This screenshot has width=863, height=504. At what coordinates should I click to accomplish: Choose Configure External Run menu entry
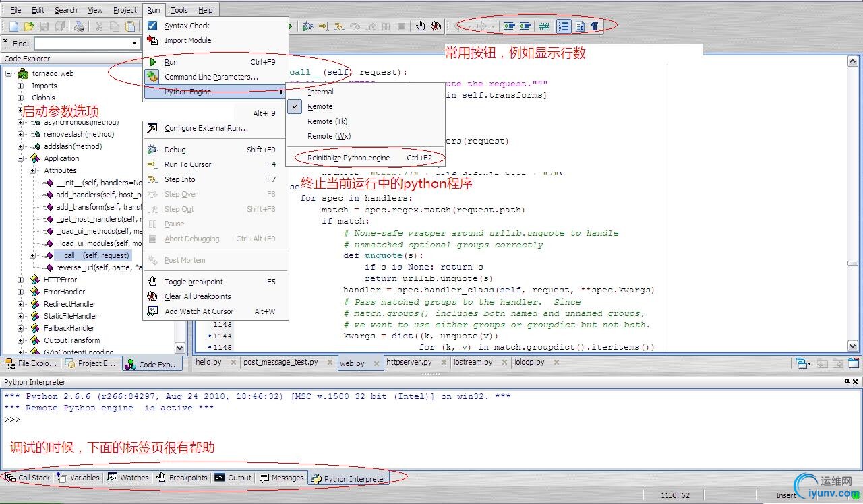point(216,128)
